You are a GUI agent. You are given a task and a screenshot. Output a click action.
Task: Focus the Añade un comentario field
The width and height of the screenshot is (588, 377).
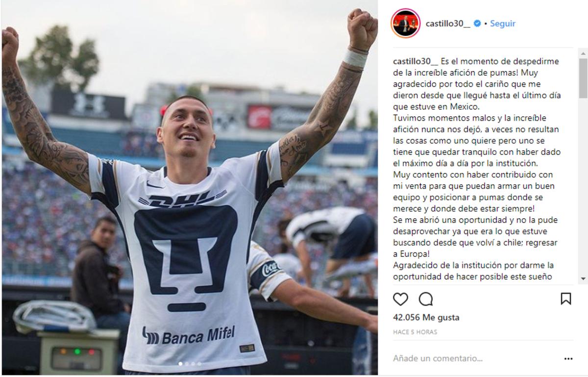[x=475, y=358]
